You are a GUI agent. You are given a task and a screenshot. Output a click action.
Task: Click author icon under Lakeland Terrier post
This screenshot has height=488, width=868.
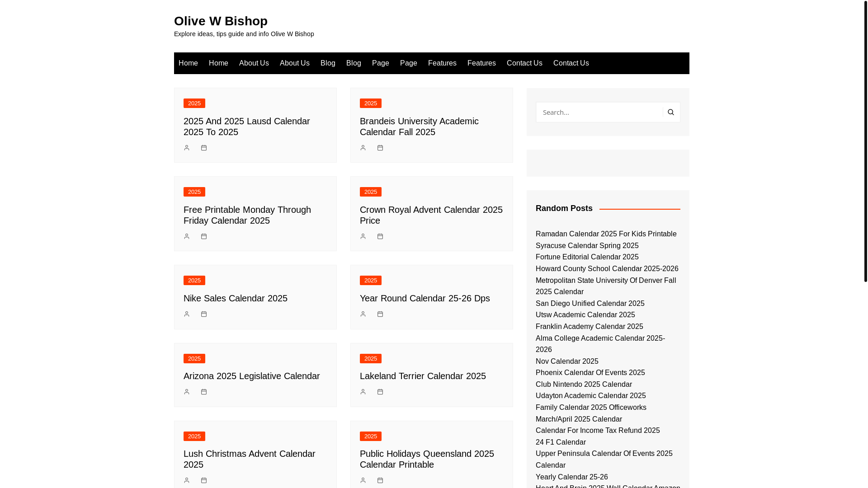[363, 392]
